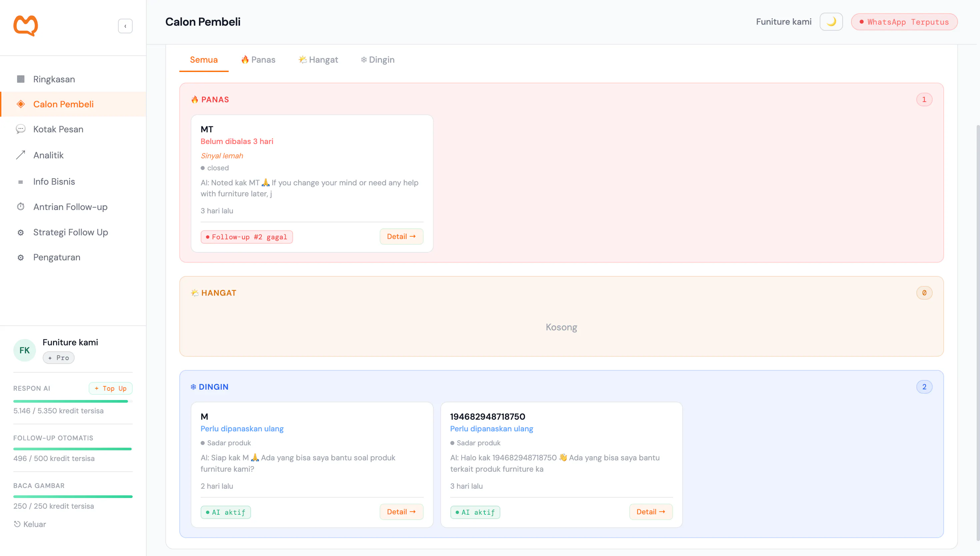Click the Strategi Follow Up gear icon
This screenshot has height=556, width=980.
21,232
